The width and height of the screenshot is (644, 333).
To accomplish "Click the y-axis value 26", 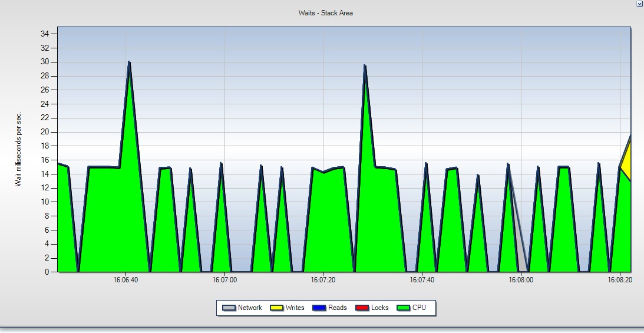I will tap(45, 90).
